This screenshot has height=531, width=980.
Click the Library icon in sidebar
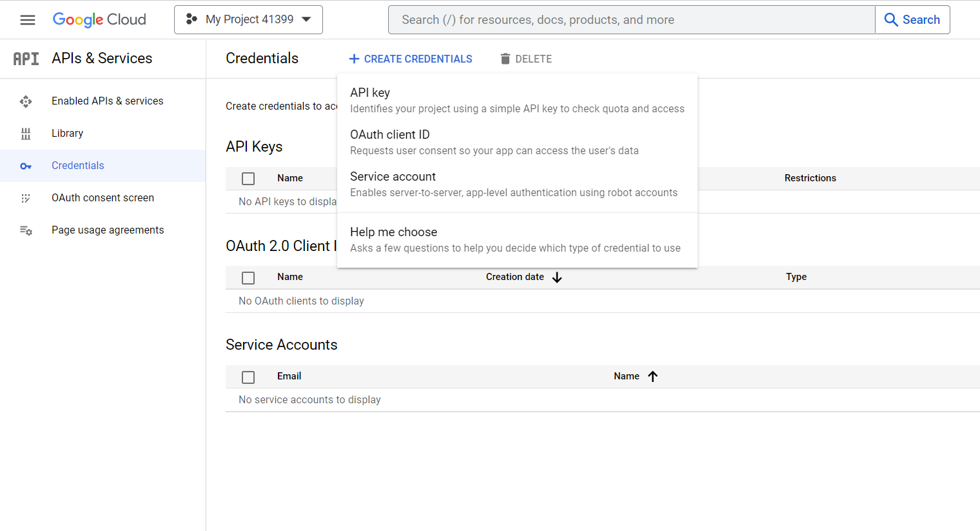click(x=26, y=134)
